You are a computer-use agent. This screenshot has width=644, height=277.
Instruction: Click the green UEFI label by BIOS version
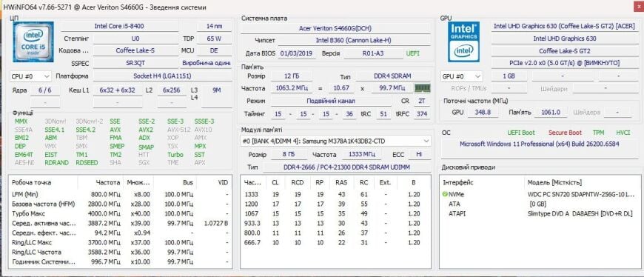413,53
